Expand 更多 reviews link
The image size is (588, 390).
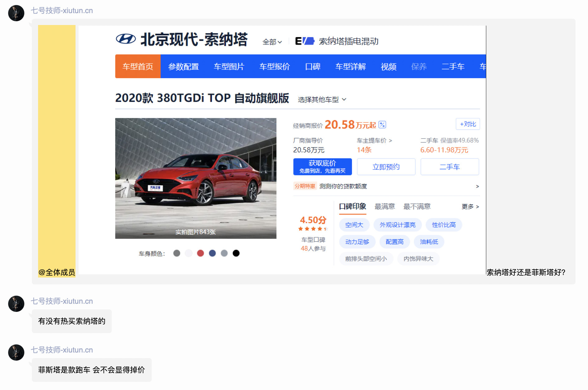tap(470, 207)
